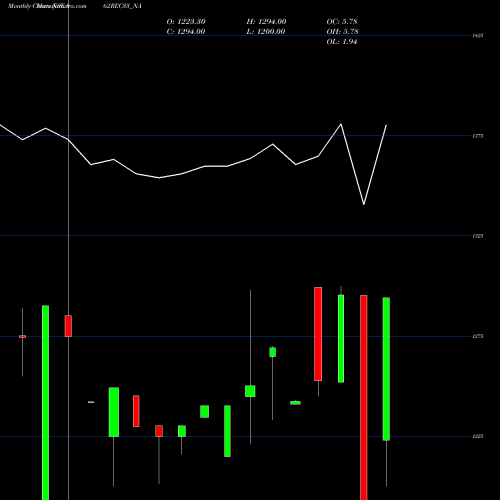Click the 1325 price axis label
Viewport: 500px width, 500px height.
pyautogui.click(x=478, y=236)
